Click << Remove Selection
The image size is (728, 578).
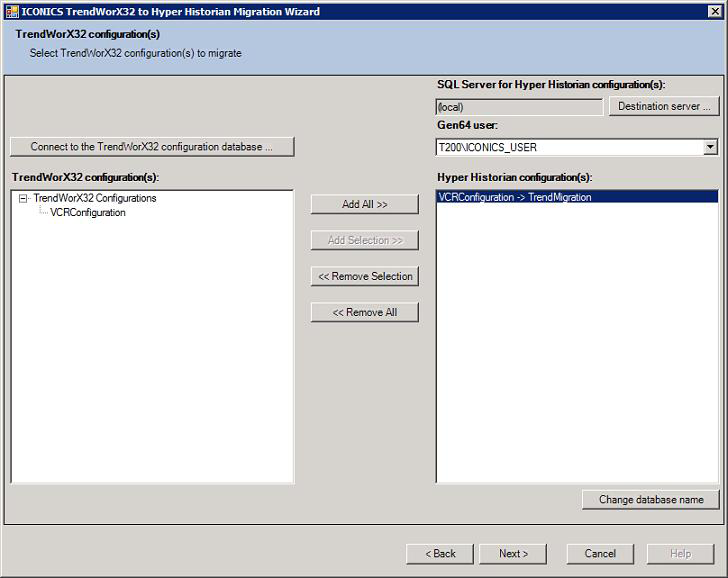pos(364,276)
